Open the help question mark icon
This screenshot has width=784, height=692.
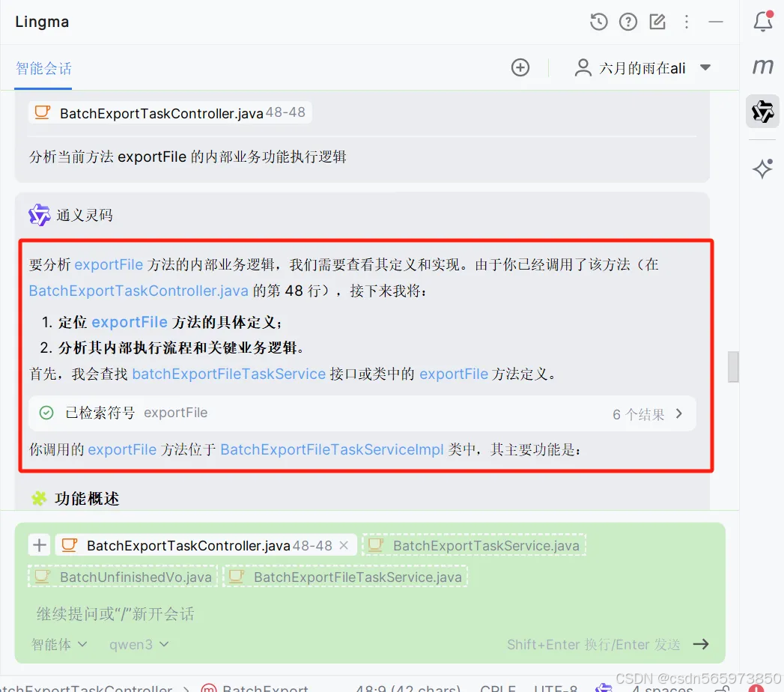pyautogui.click(x=628, y=22)
